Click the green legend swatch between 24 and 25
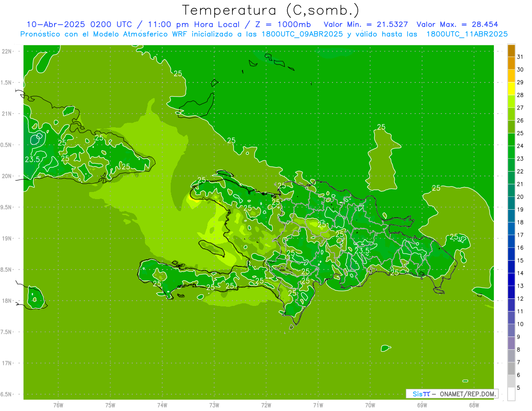Screen dimensions: 532x411 coord(511,140)
